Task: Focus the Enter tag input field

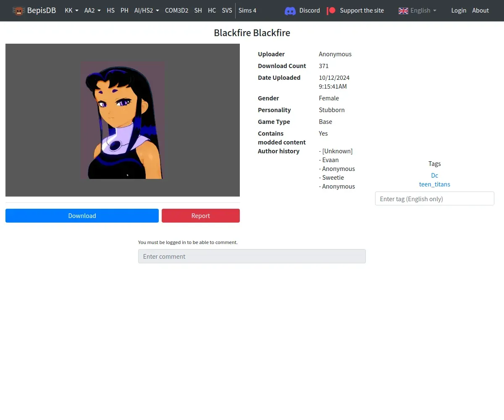Action: tap(435, 199)
